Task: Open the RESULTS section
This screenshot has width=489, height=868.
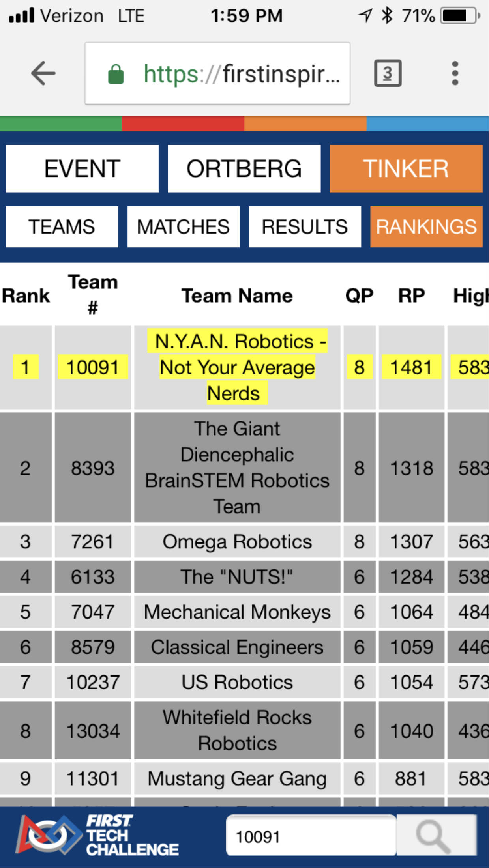Action: pos(305,227)
